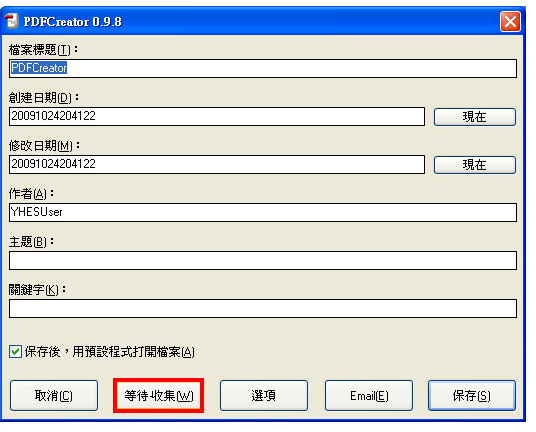Image resolution: width=536 pixels, height=432 pixels.
Task: Click the 檔案標題 text field
Action: (x=263, y=68)
